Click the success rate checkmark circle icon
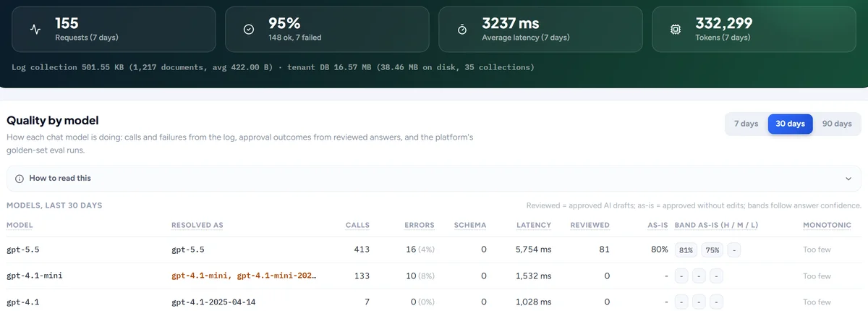Viewport: 868px width, 311px height. coord(249,30)
